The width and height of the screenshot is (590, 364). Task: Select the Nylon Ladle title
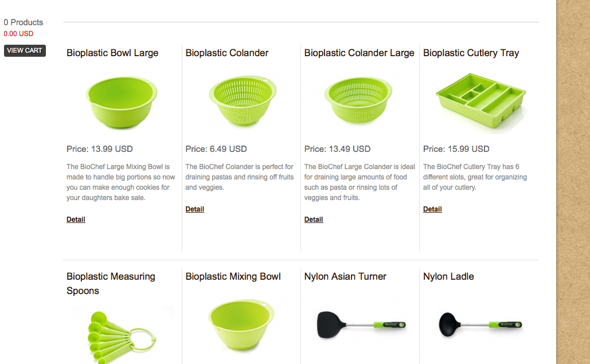(x=448, y=276)
